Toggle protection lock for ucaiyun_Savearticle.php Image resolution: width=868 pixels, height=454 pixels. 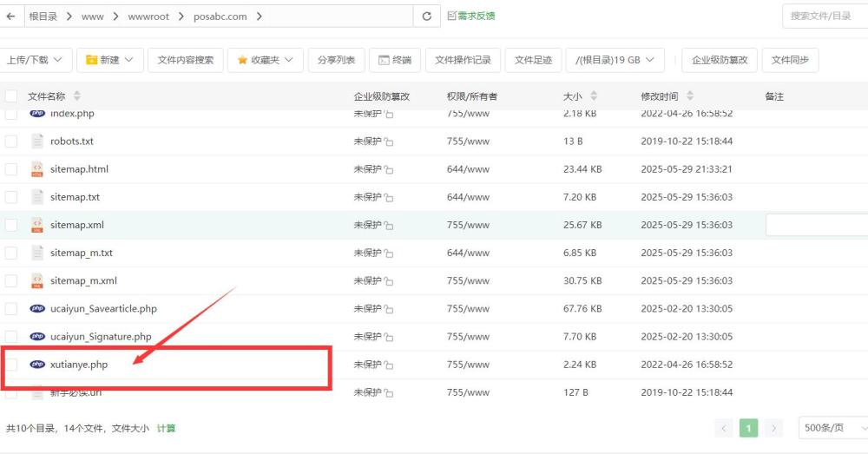click(389, 309)
